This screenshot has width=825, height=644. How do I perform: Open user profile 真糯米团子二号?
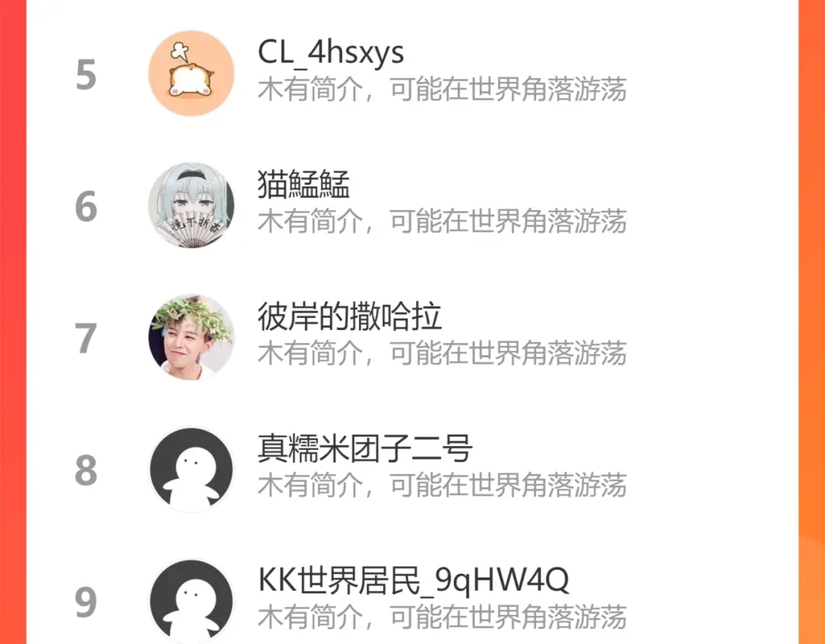coord(364,448)
